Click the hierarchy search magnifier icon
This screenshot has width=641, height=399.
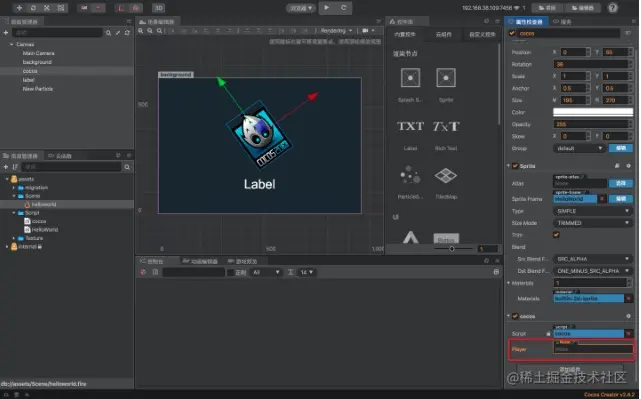pyautogui.click(x=108, y=33)
